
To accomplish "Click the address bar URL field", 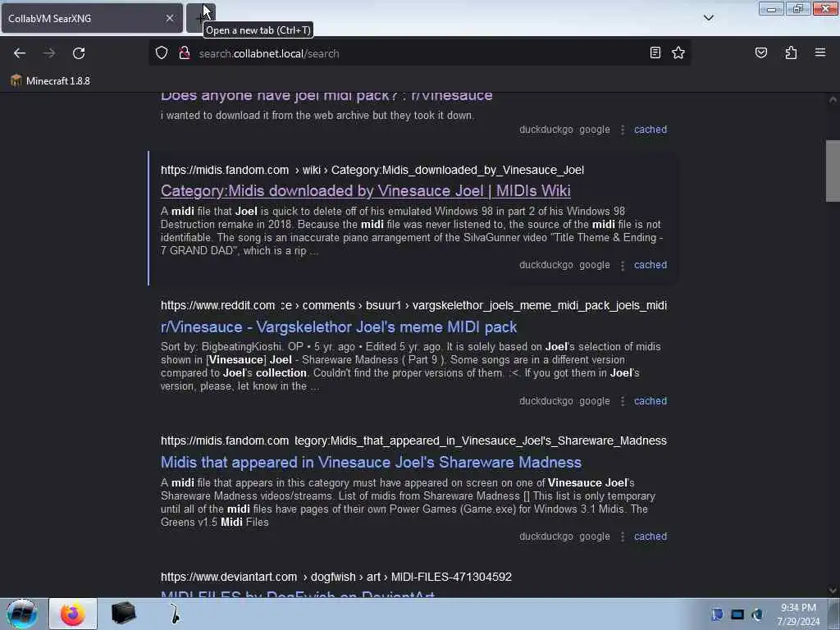I will [421, 53].
